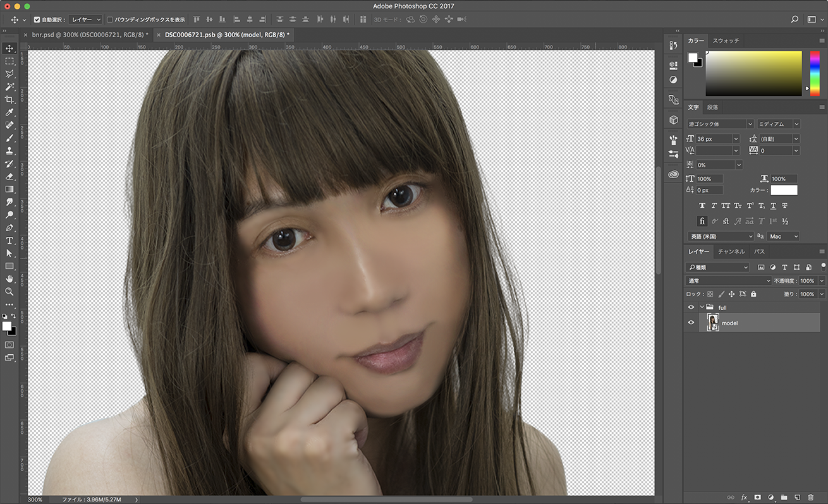This screenshot has height=504, width=828.
Task: Select the Path Selection tool
Action: tap(9, 253)
